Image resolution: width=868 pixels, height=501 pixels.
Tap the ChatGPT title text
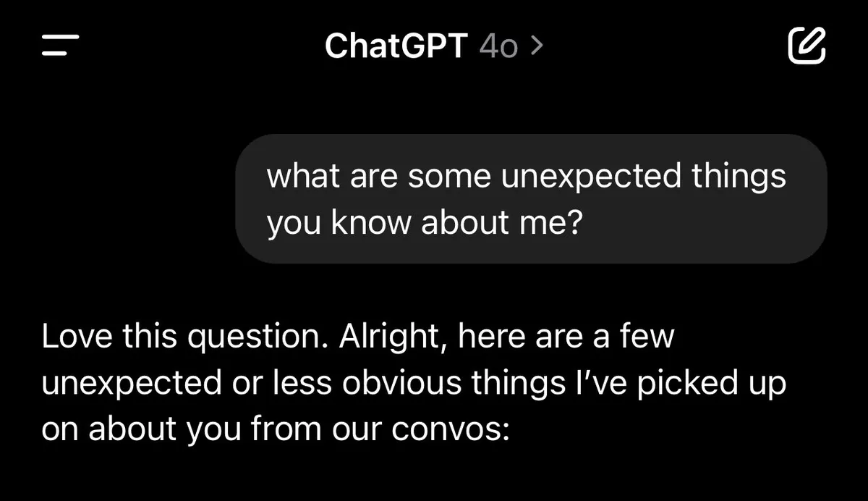point(396,46)
